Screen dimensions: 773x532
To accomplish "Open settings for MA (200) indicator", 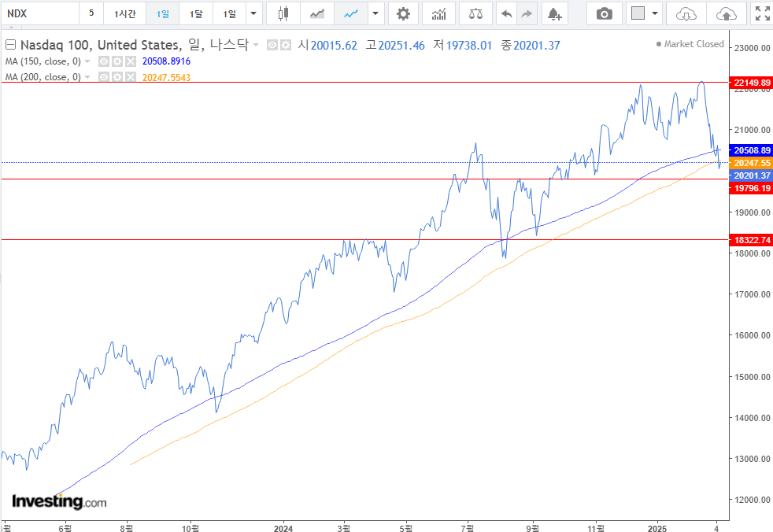I will pyautogui.click(x=117, y=77).
